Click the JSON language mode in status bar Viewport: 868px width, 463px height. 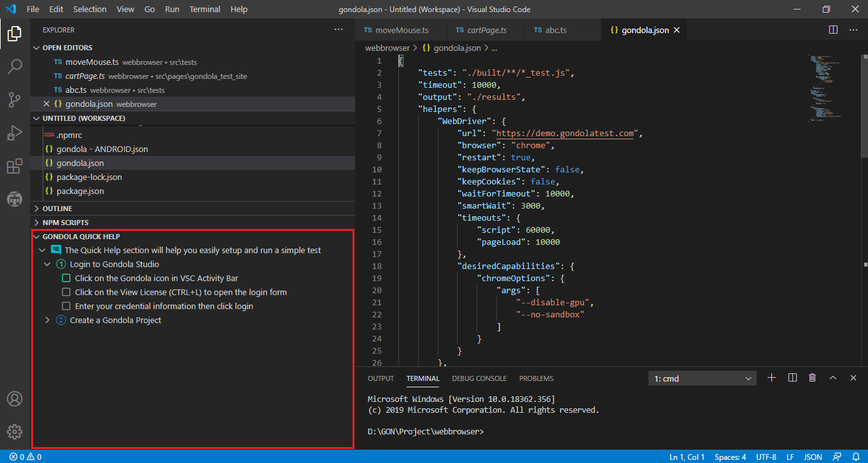click(813, 457)
